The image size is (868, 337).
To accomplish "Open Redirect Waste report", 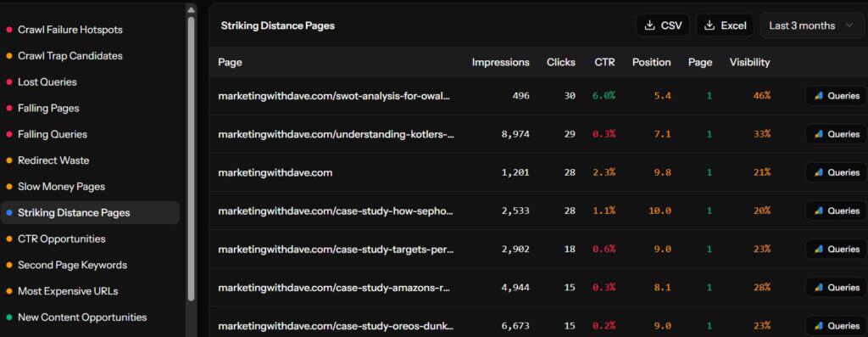I will tap(53, 160).
